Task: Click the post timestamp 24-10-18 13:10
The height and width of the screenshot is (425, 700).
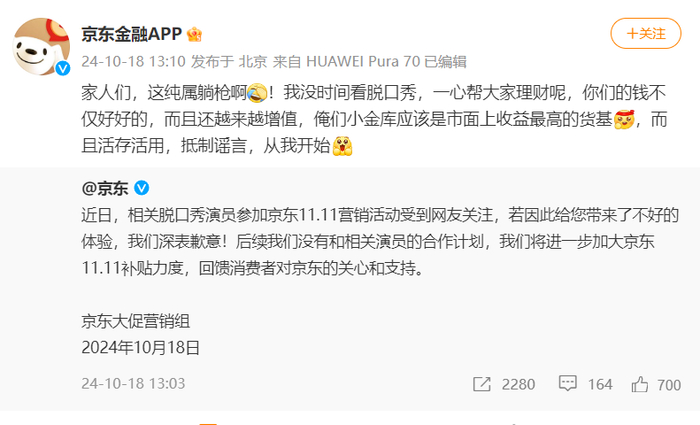Action: [x=133, y=62]
